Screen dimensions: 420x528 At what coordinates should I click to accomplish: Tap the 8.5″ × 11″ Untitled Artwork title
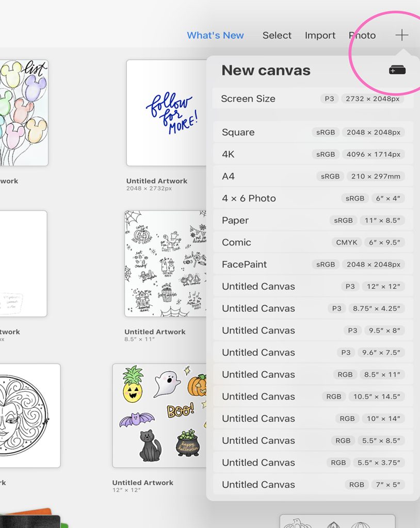coord(155,332)
